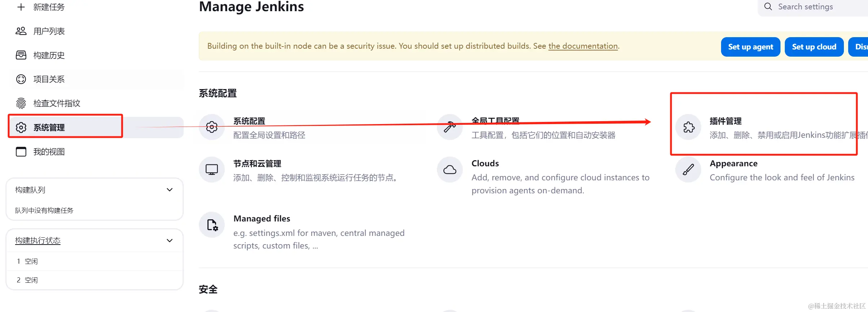The width and height of the screenshot is (868, 312).
Task: Open the Managed files title
Action: (262, 219)
